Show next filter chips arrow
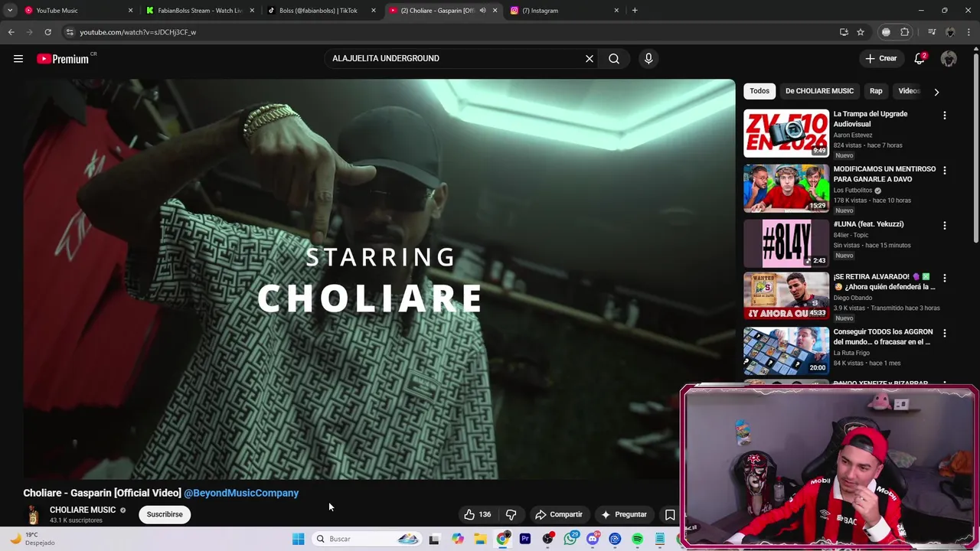The height and width of the screenshot is (551, 980). click(x=936, y=92)
